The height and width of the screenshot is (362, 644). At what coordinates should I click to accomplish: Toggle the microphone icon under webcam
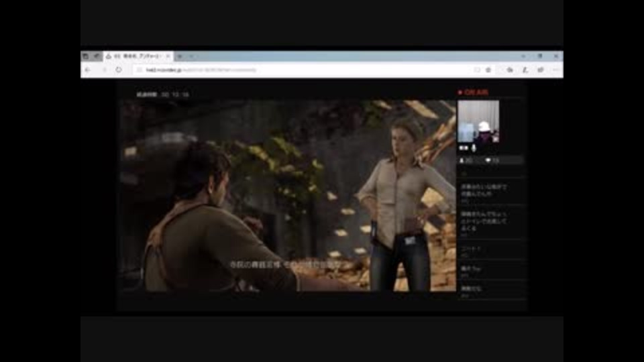(474, 147)
